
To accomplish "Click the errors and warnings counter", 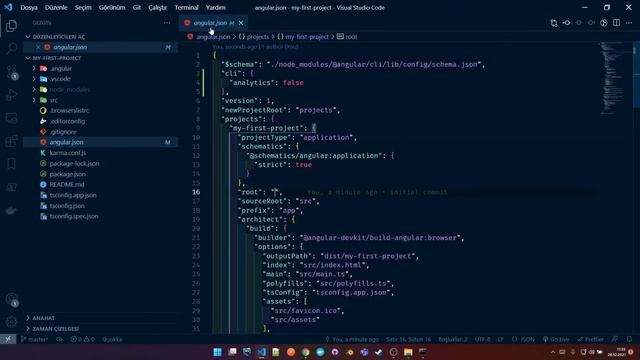I will [82, 339].
